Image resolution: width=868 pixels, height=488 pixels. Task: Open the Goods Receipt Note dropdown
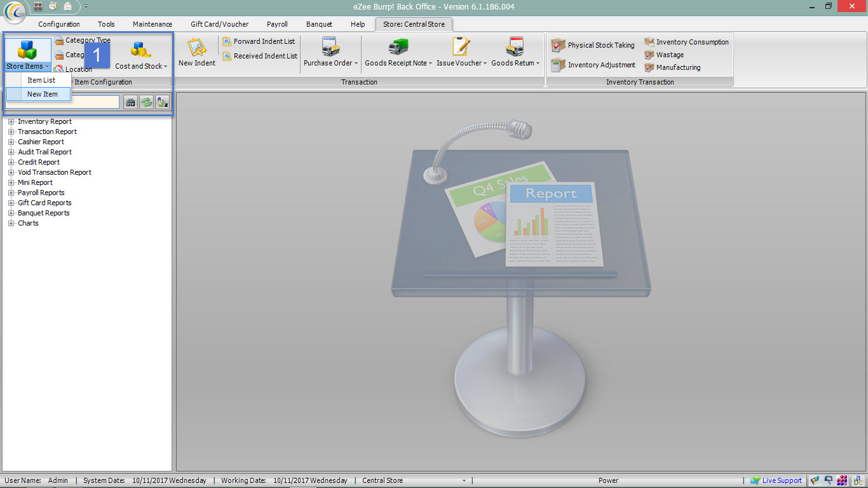click(398, 52)
